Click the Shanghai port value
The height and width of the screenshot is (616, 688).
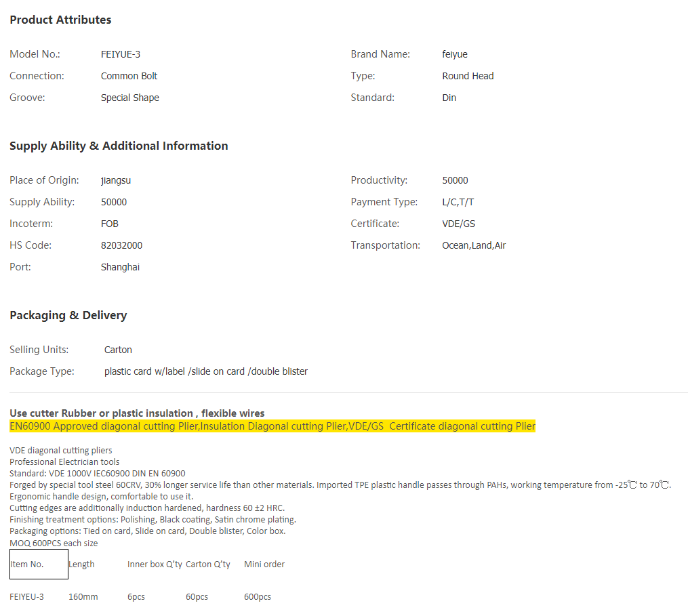[120, 267]
